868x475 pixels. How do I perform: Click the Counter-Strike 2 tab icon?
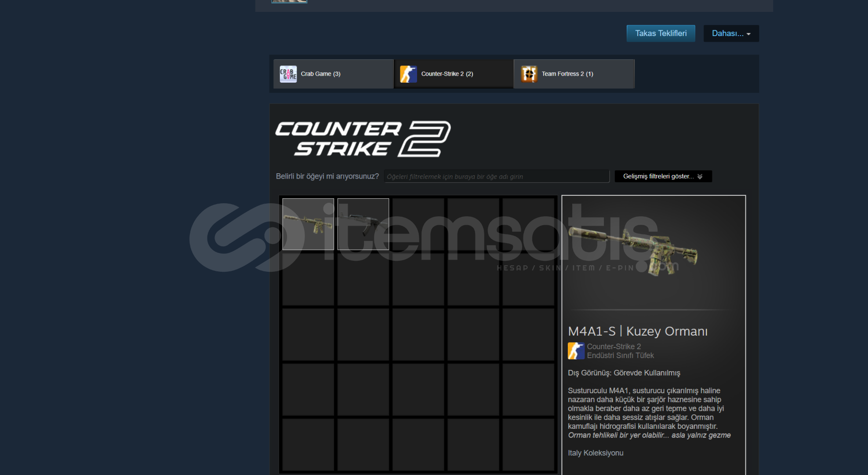pyautogui.click(x=408, y=74)
